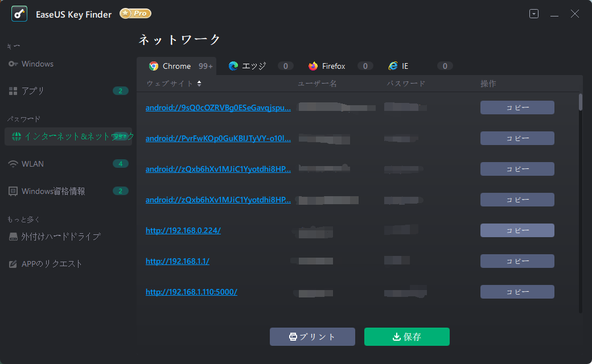
Task: Click the notification badge beside アプリ
Action: tap(120, 90)
